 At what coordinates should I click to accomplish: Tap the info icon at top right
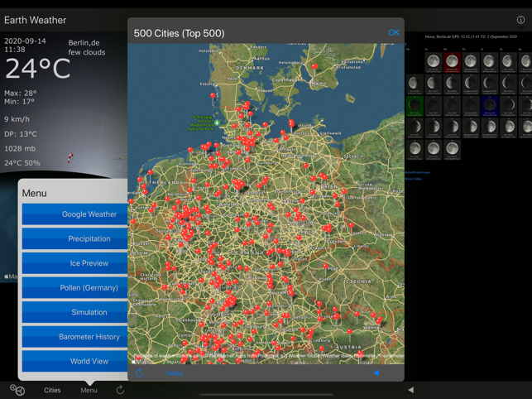[520, 20]
